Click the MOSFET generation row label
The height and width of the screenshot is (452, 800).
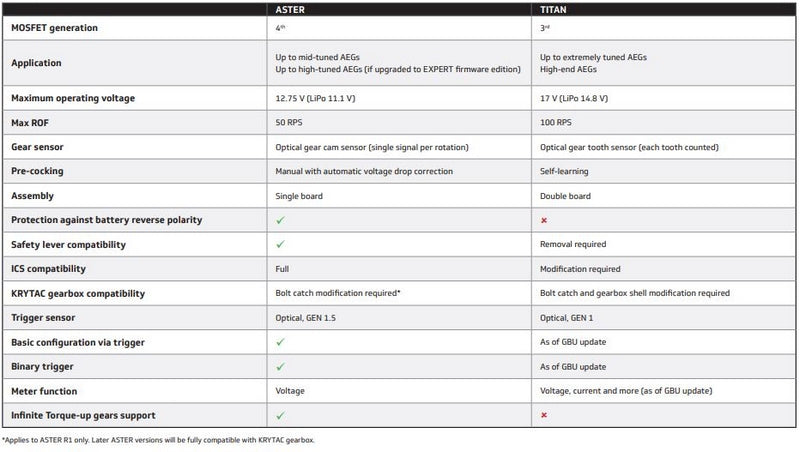[x=54, y=28]
